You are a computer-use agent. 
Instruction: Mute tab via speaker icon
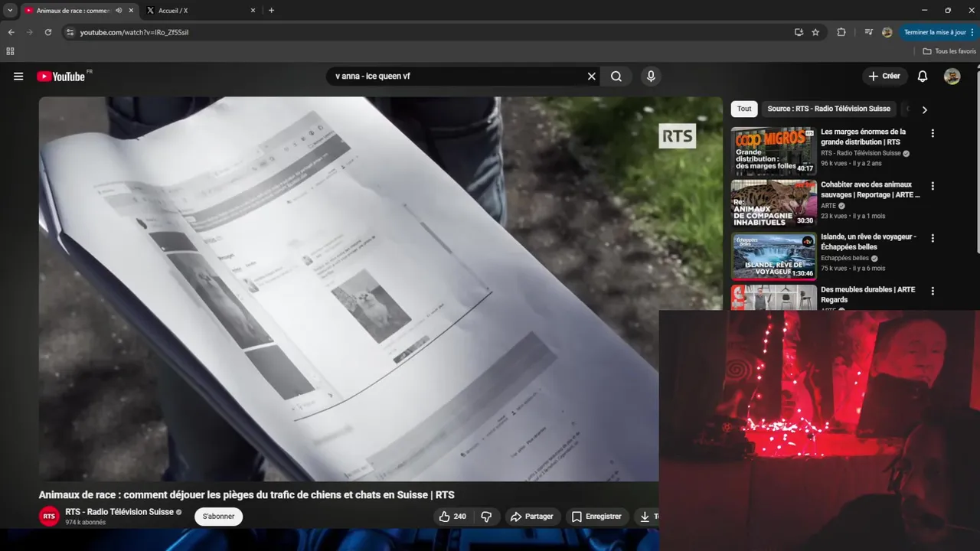point(119,11)
